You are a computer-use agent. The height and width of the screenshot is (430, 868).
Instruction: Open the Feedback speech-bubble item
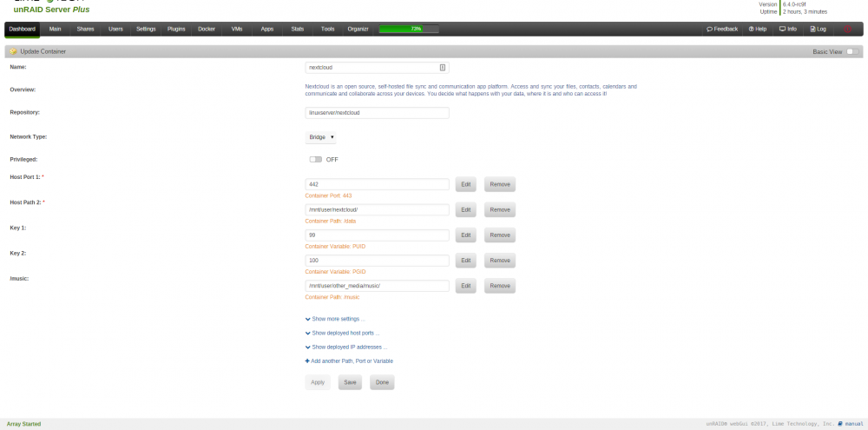(722, 30)
